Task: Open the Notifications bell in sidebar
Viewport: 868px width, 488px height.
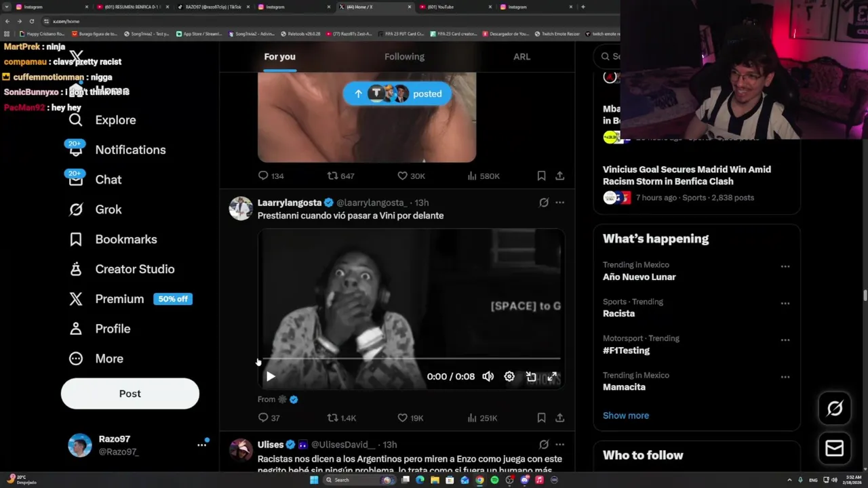Action: pos(117,150)
